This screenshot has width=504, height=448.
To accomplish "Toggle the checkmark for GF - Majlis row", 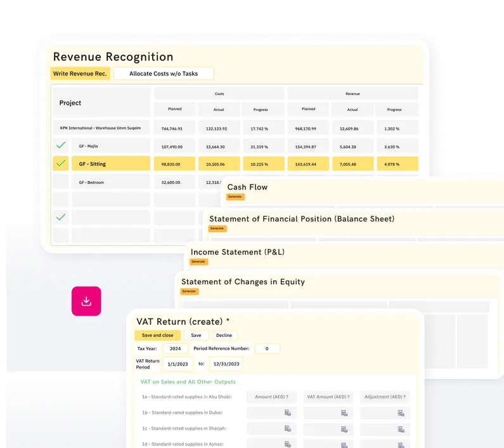I will 61,145.
